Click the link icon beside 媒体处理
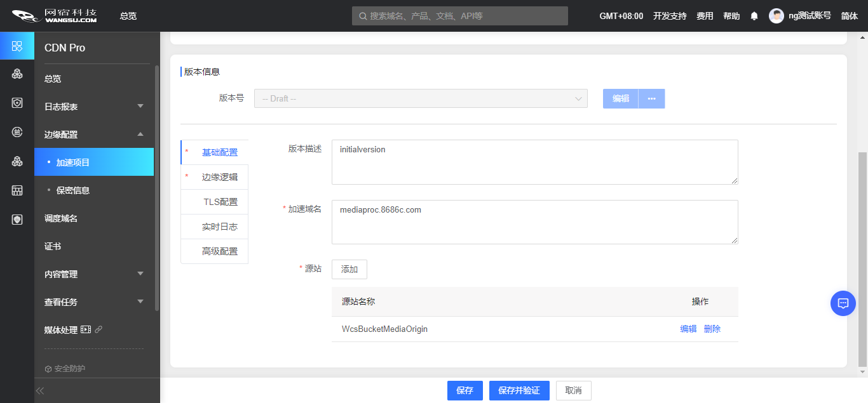This screenshot has width=868, height=403. pyautogui.click(x=98, y=330)
